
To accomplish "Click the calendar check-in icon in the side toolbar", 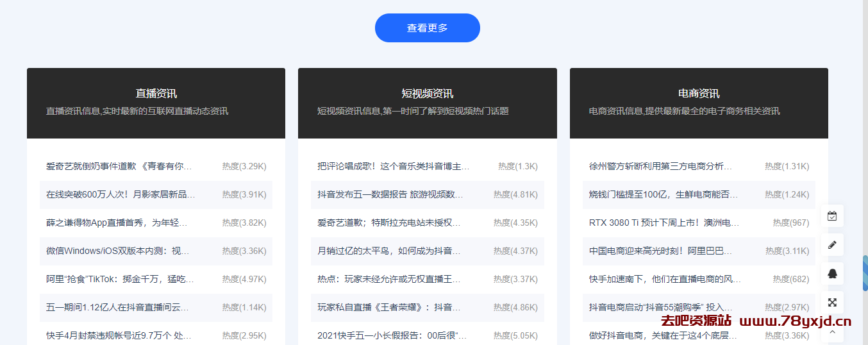I will click(832, 216).
